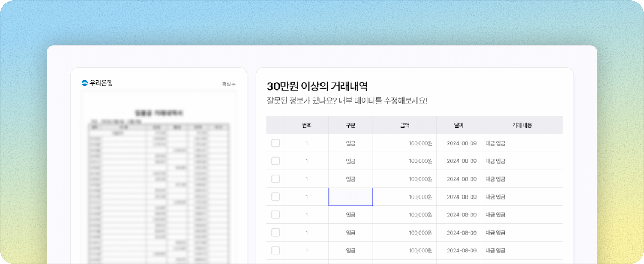Click 100,000원 amount in the third row

[x=420, y=179]
